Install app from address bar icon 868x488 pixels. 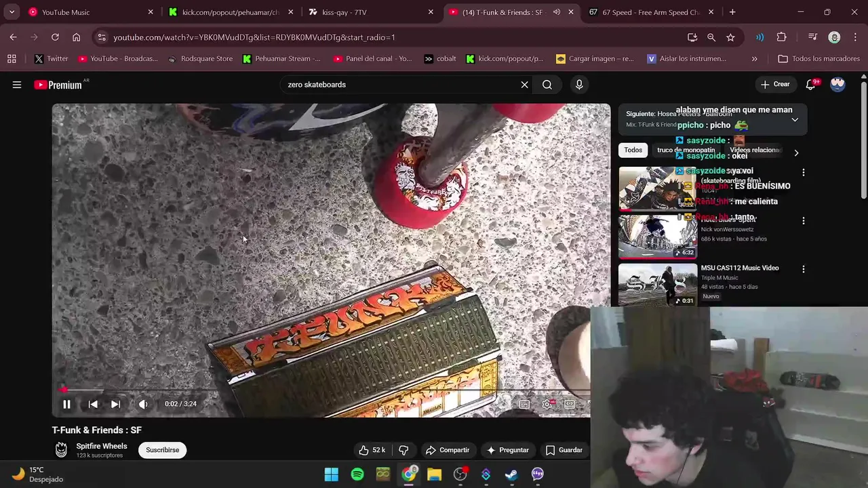(692, 37)
